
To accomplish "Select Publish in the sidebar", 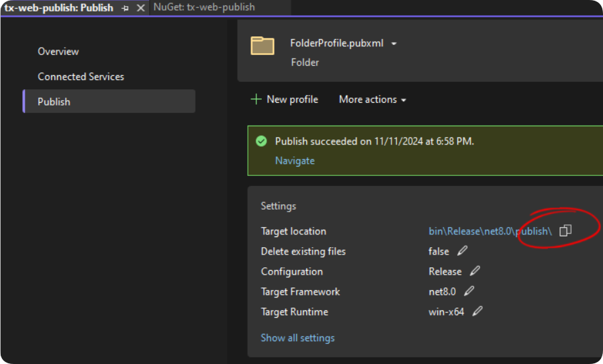I will click(x=109, y=101).
